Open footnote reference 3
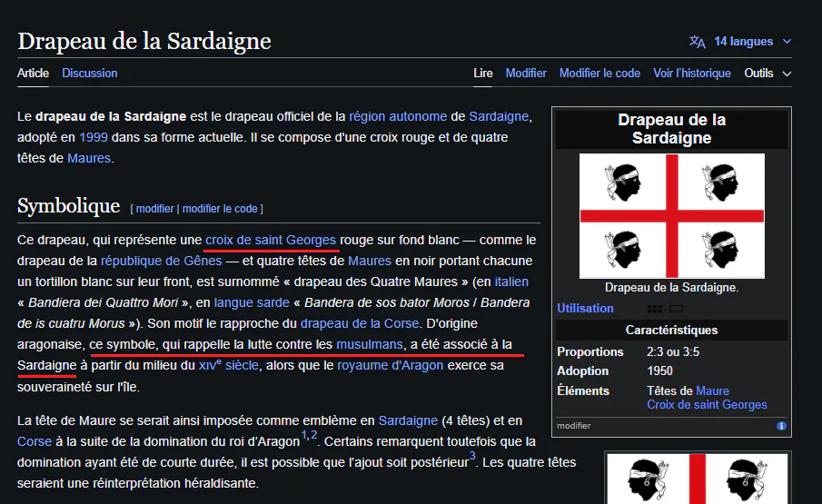822x504 pixels. (472, 456)
